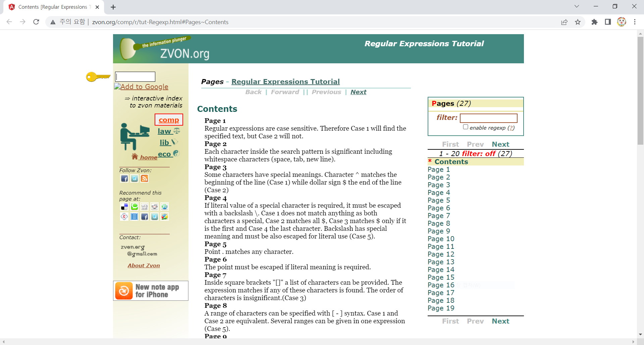Toggle Chrome side panel
644x345 pixels.
pyautogui.click(x=608, y=22)
